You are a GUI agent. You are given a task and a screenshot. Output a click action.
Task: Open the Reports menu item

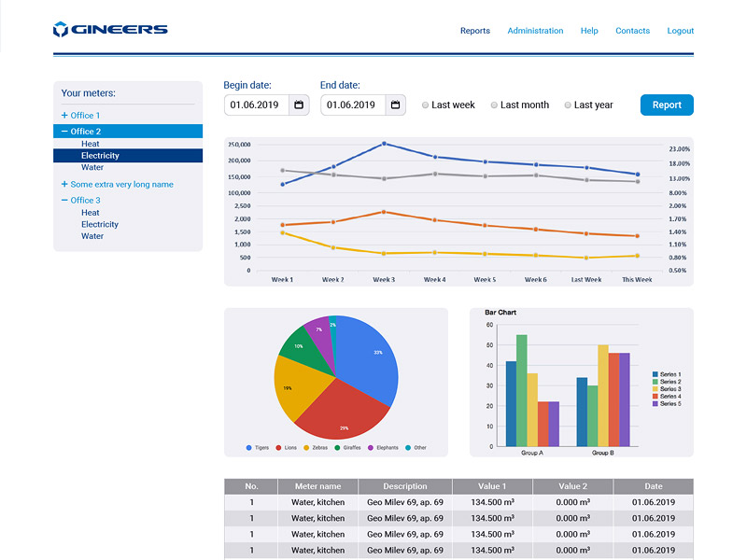(475, 31)
